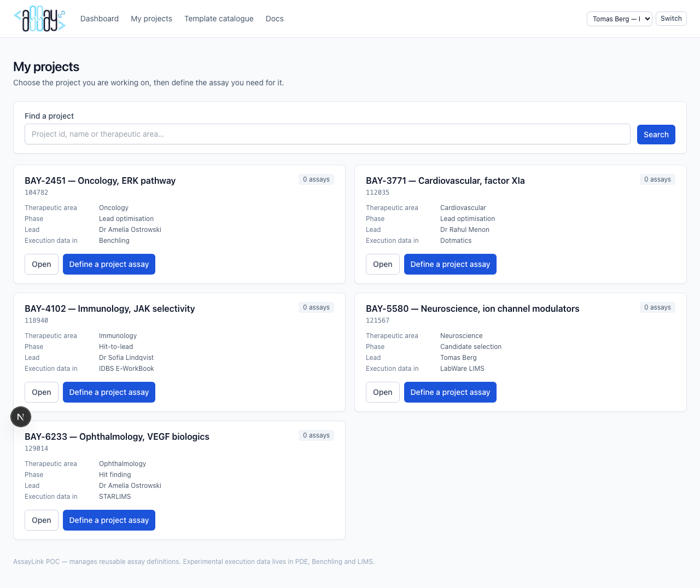The height and width of the screenshot is (588, 700).
Task: Define a project assay for BAY-2451
Action: [x=109, y=264]
